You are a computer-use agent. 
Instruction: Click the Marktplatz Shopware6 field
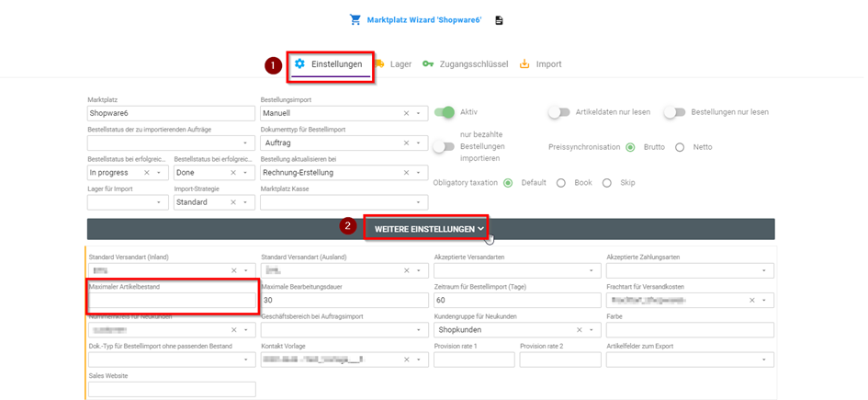click(x=171, y=113)
